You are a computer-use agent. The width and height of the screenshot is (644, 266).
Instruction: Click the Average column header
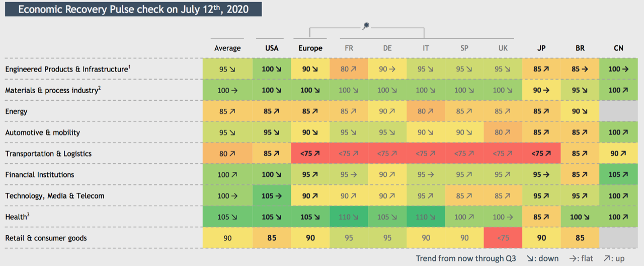227,48
